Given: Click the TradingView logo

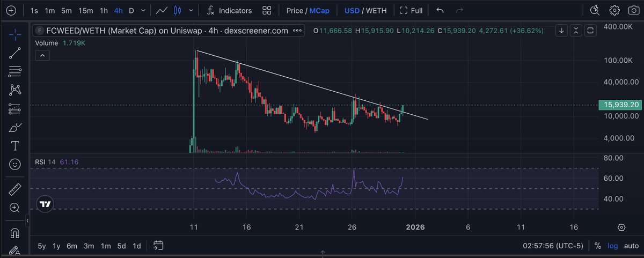Looking at the screenshot, I should pyautogui.click(x=46, y=204).
